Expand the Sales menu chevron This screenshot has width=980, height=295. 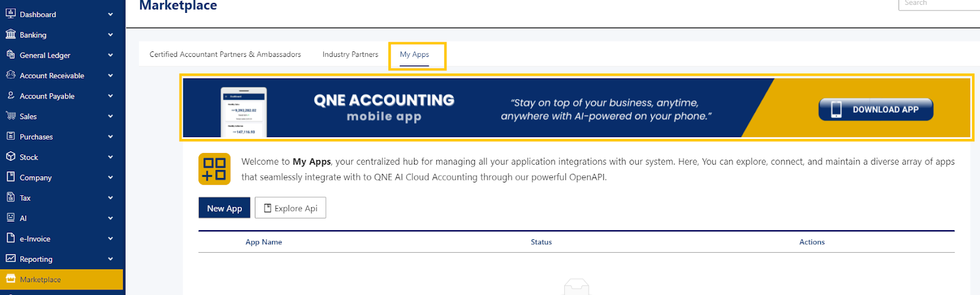[110, 116]
